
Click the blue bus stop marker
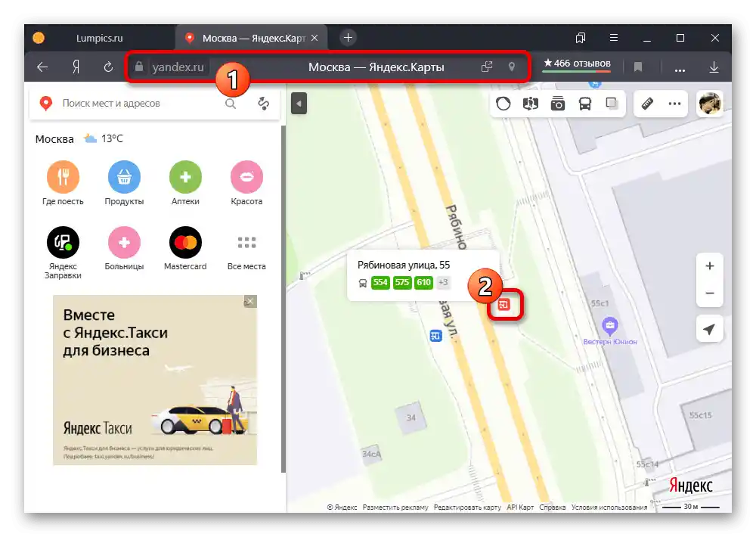point(436,336)
